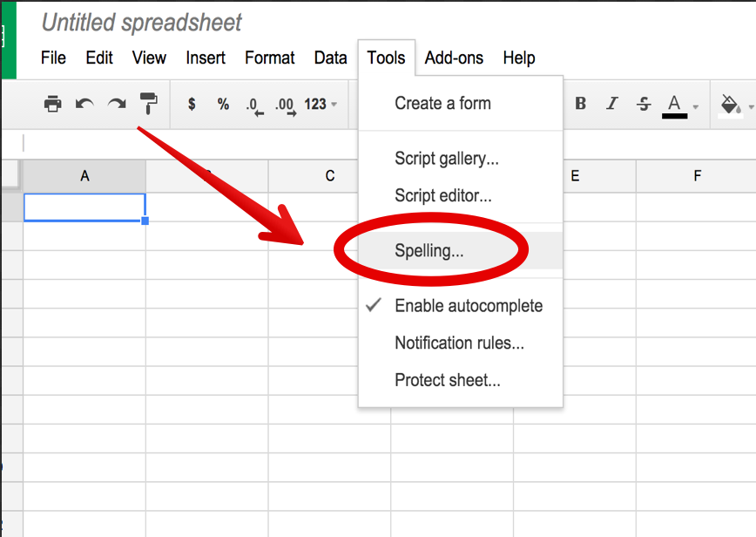The image size is (756, 537).
Task: Open the 123 number format dropdown
Action: (x=319, y=103)
